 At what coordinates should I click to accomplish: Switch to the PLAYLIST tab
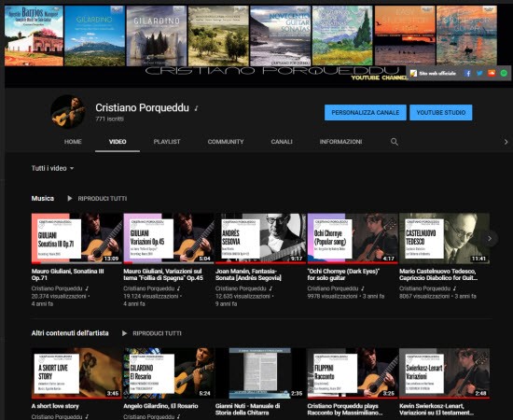pyautogui.click(x=167, y=142)
